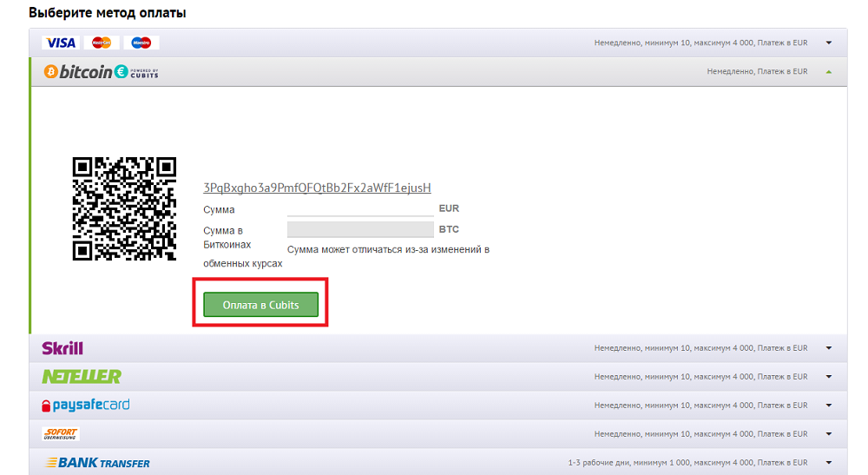Screen dimensions: 868x475
Task: Expand the card payment row arrow
Action: [829, 43]
